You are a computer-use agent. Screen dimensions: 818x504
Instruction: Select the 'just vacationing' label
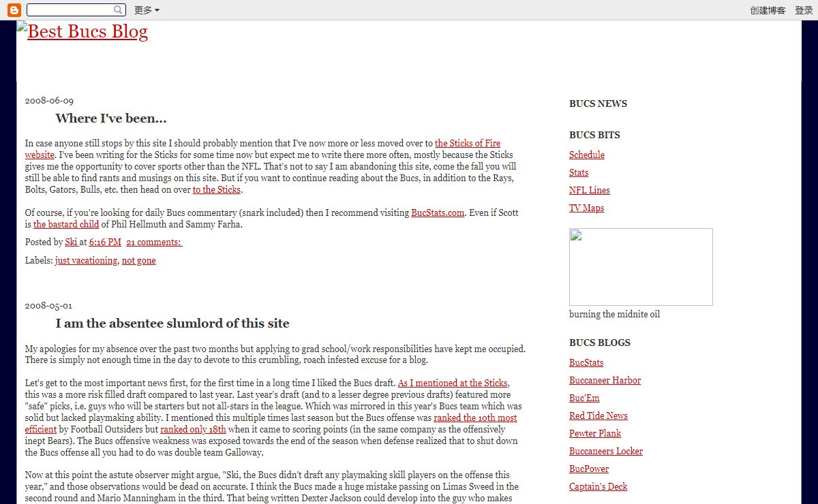pyautogui.click(x=87, y=260)
